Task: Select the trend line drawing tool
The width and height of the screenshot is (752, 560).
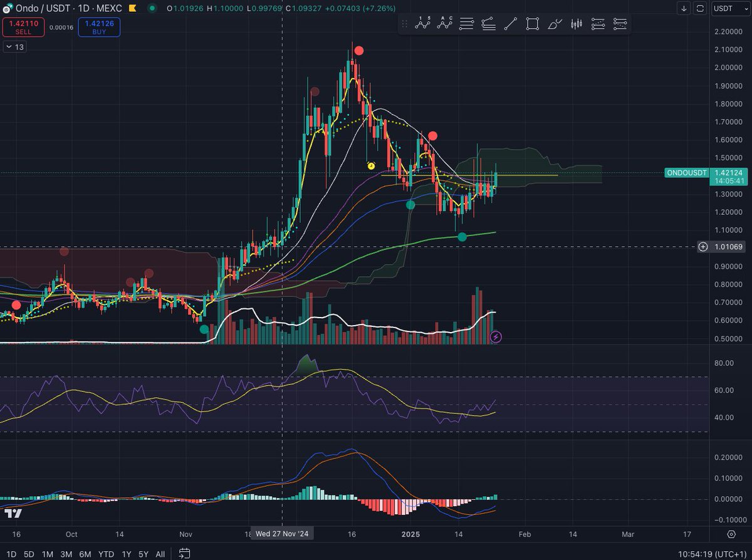Action: (x=511, y=24)
